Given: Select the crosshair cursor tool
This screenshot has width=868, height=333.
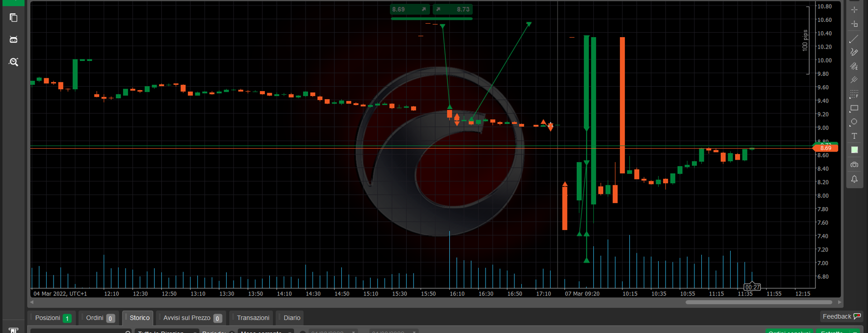Looking at the screenshot, I should [x=854, y=10].
